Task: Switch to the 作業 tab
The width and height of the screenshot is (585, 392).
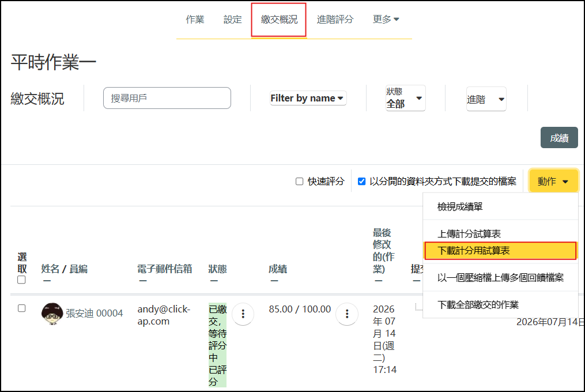Action: point(195,20)
